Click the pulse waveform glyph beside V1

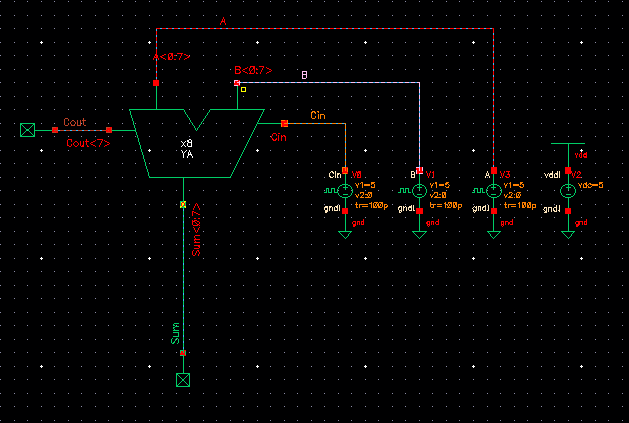405,191
